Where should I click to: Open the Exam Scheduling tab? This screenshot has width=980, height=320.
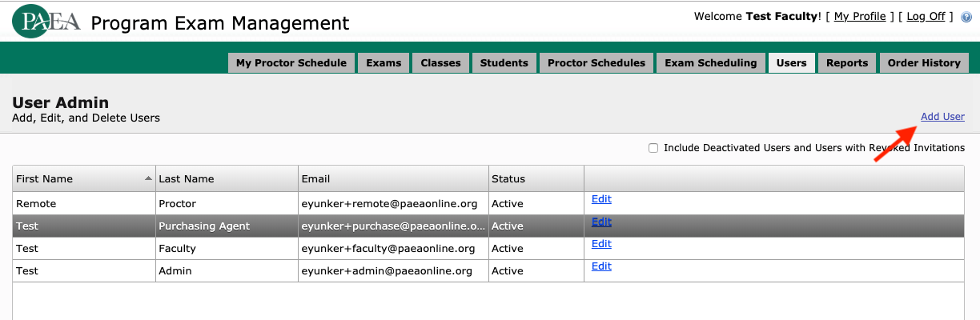coord(710,63)
